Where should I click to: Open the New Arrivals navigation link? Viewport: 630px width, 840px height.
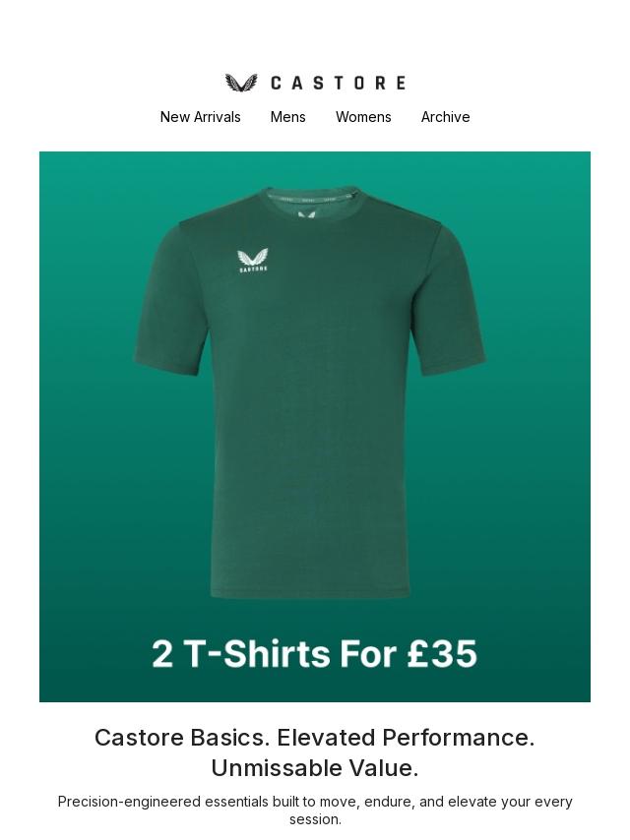201,117
